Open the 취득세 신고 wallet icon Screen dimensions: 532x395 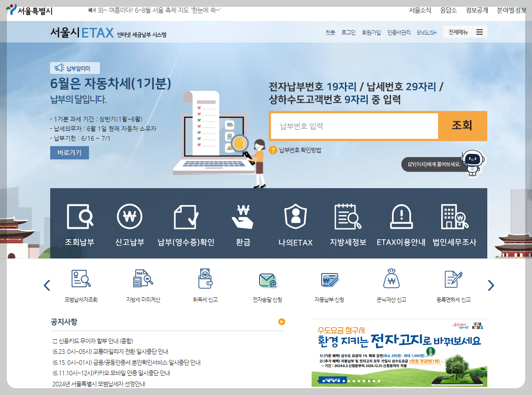(205, 279)
